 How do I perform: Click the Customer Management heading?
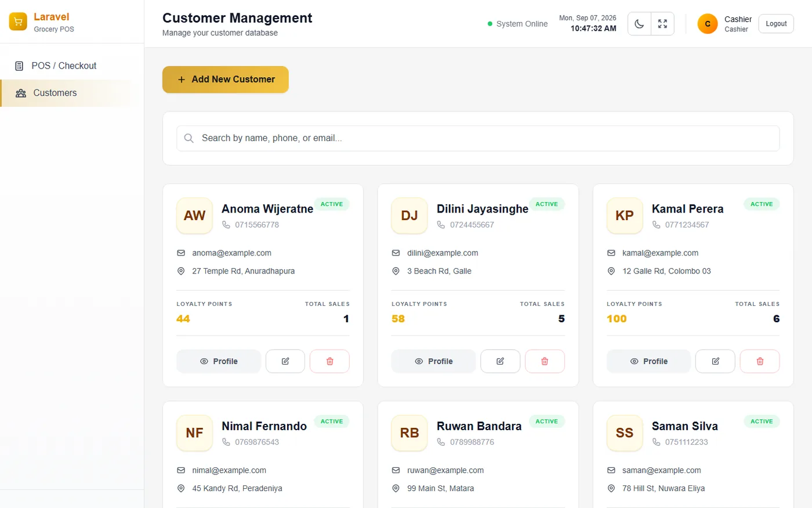[x=237, y=18]
